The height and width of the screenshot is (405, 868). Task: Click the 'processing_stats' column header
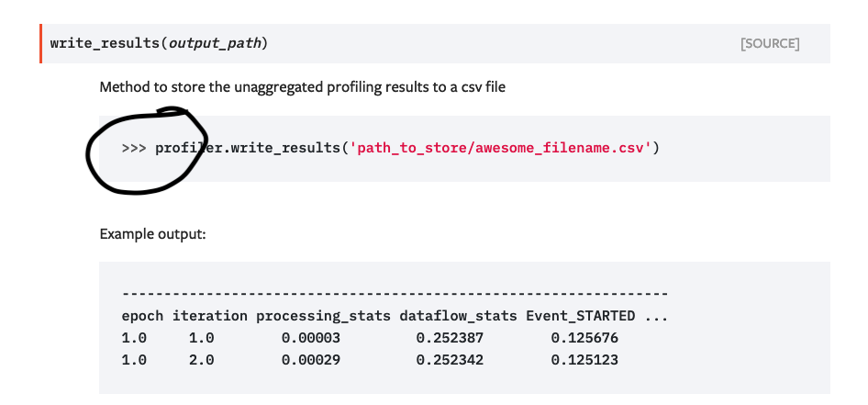click(323, 316)
